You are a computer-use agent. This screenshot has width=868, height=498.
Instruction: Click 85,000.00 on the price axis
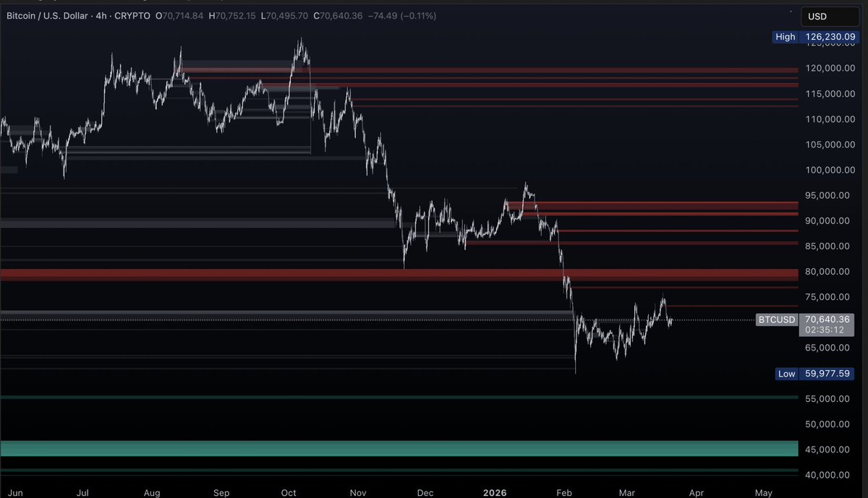[829, 246]
